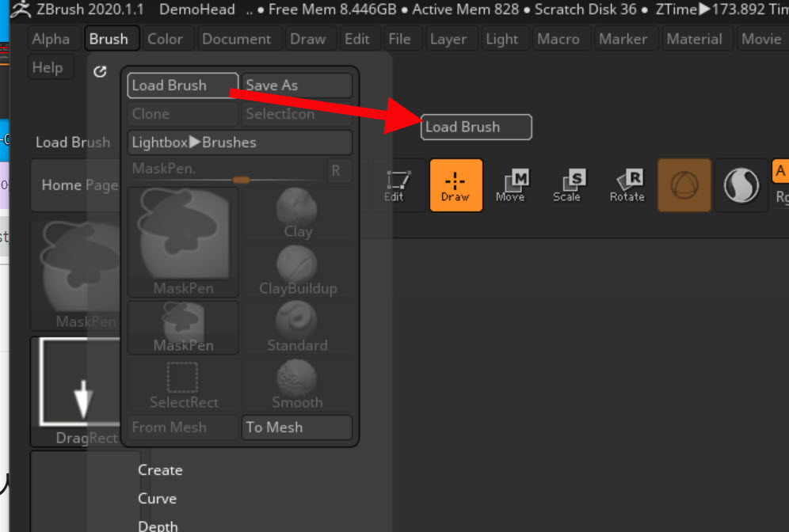
Task: Click the sculptris pro sphere icon
Action: [x=741, y=185]
